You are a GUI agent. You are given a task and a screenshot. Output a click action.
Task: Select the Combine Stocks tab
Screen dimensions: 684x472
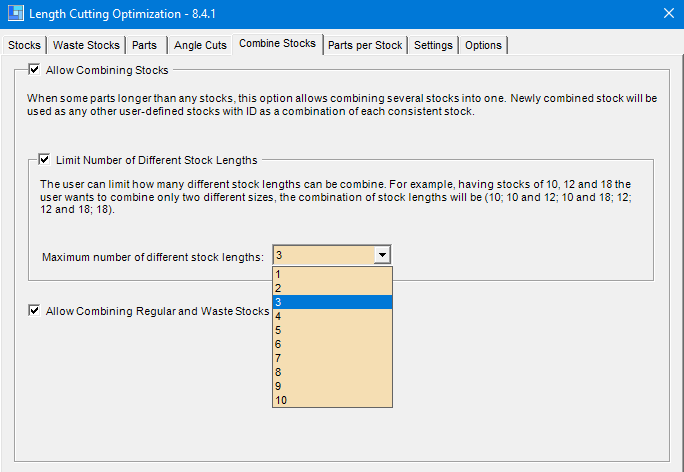click(277, 44)
